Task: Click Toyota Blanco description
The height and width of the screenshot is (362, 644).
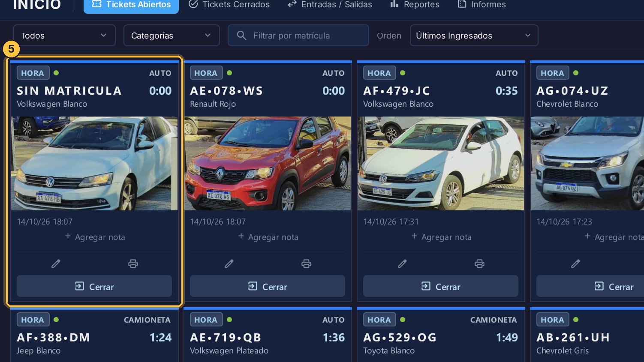Action: (x=389, y=350)
